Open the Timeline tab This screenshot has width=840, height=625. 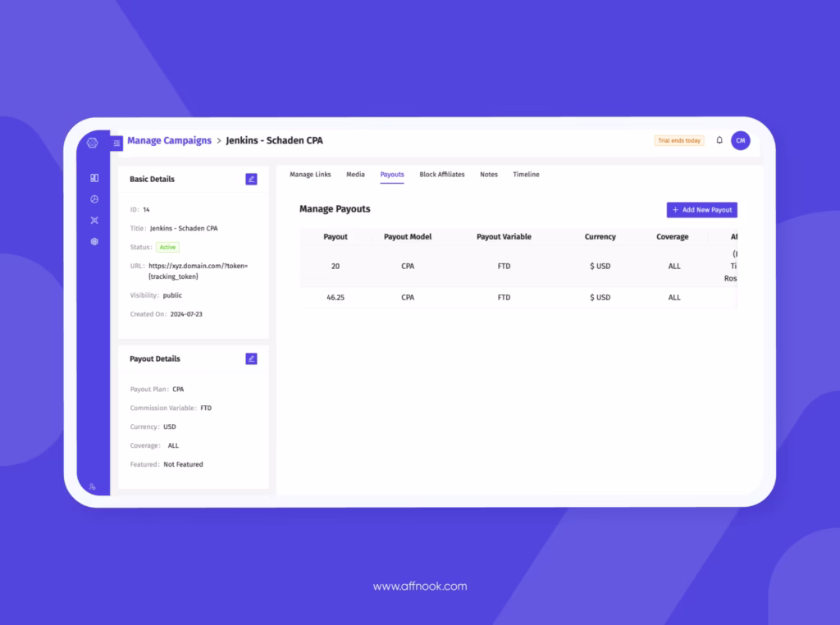526,175
